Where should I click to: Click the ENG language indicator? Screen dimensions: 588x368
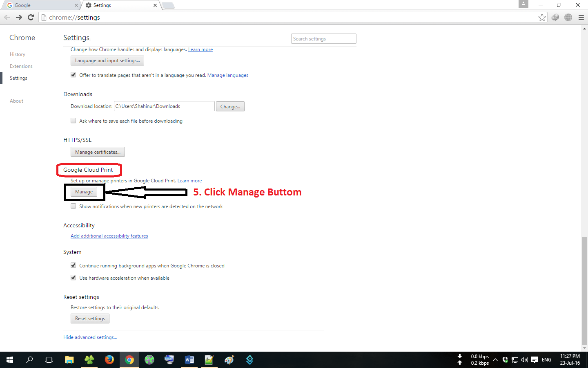(546, 360)
